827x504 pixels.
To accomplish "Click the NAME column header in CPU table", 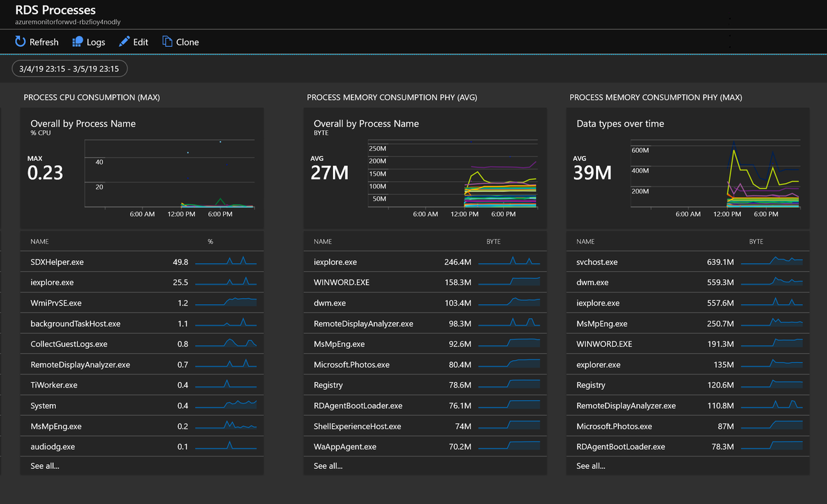I will point(39,242).
